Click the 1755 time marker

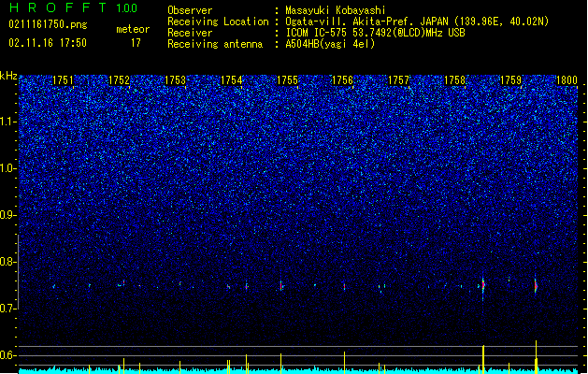(x=287, y=80)
